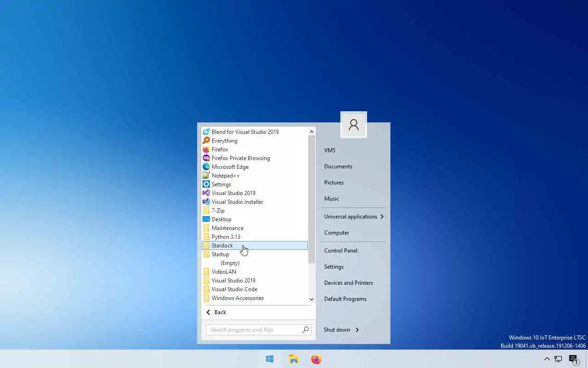Image resolution: width=588 pixels, height=368 pixels.
Task: Open Visual Studio Installer icon
Action: [x=206, y=202]
